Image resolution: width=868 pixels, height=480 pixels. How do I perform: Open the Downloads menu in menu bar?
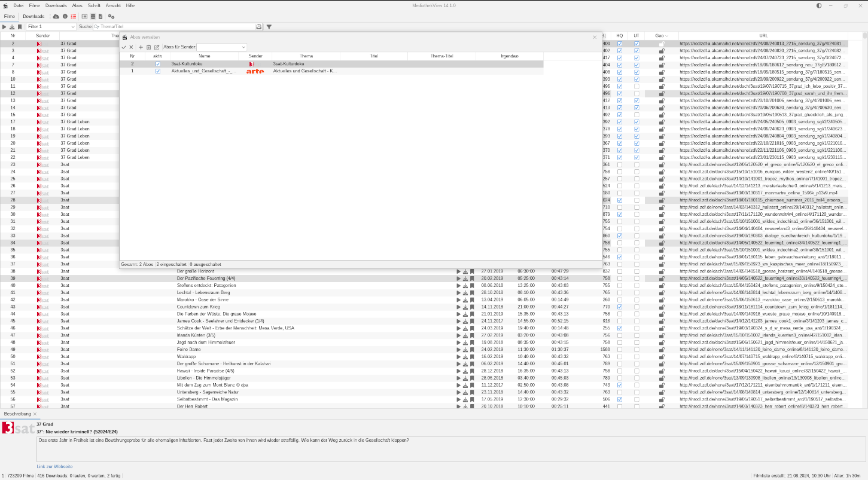click(56, 5)
